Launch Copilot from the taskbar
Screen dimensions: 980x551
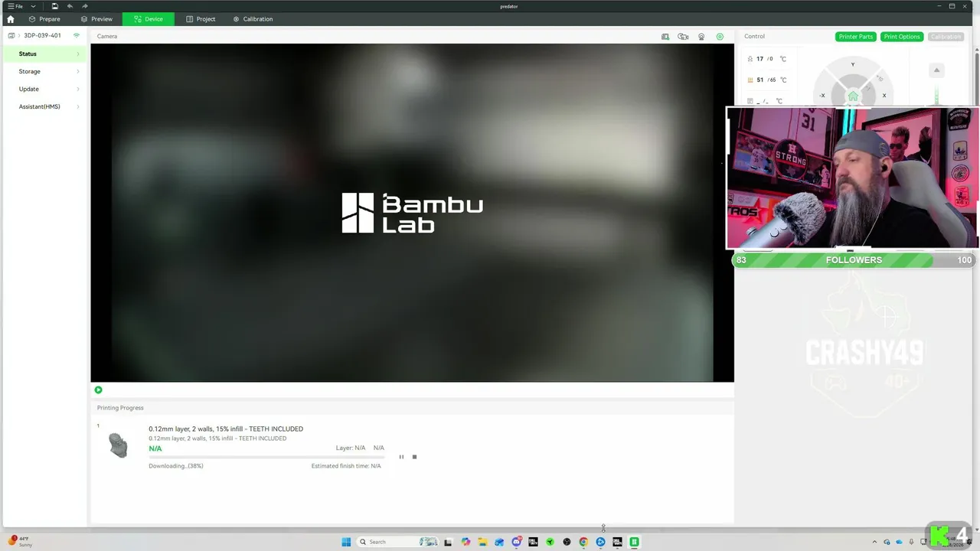465,542
